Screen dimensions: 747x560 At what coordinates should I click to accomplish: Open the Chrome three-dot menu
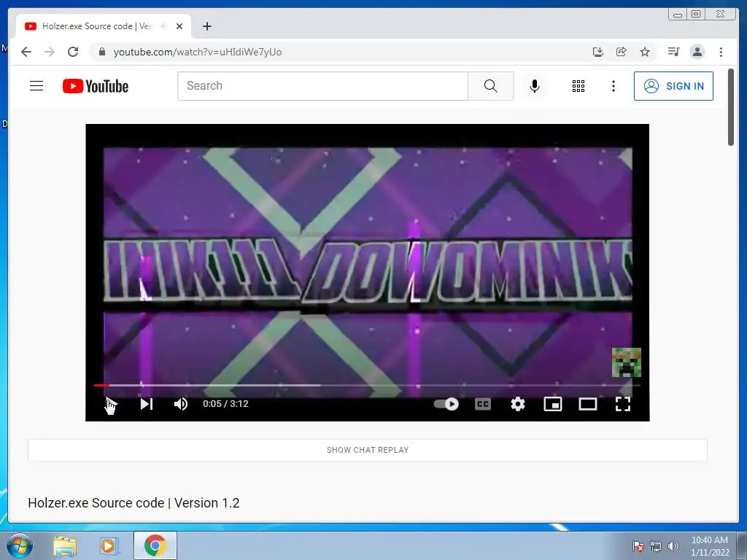click(x=721, y=52)
